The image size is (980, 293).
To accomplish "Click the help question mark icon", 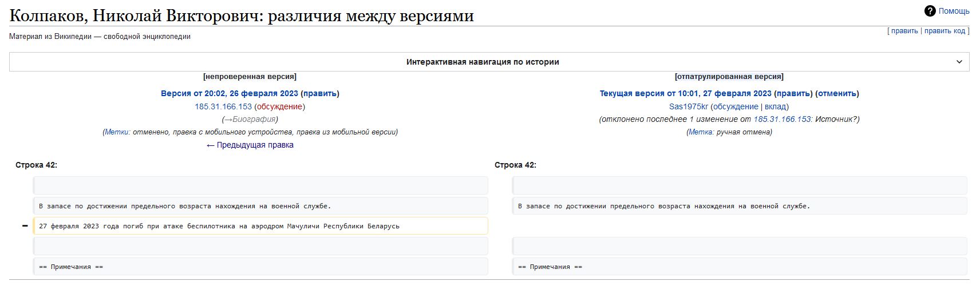I will [x=930, y=11].
